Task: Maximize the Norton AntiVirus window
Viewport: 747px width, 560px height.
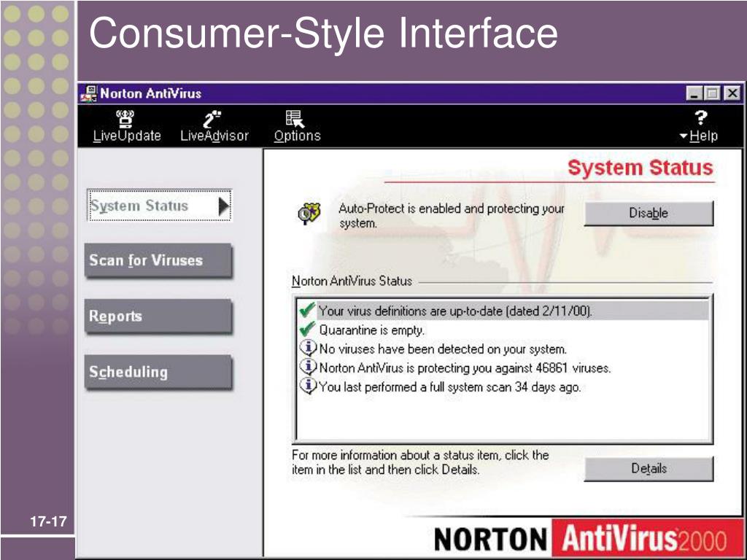Action: click(713, 93)
